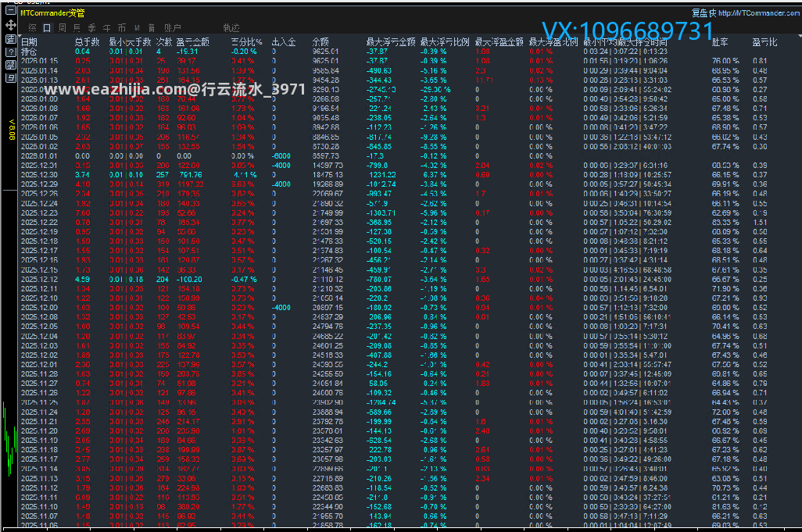Click balance 18475.13 on the 2025.12.30 row
This screenshot has width=802, height=532.
(x=328, y=175)
